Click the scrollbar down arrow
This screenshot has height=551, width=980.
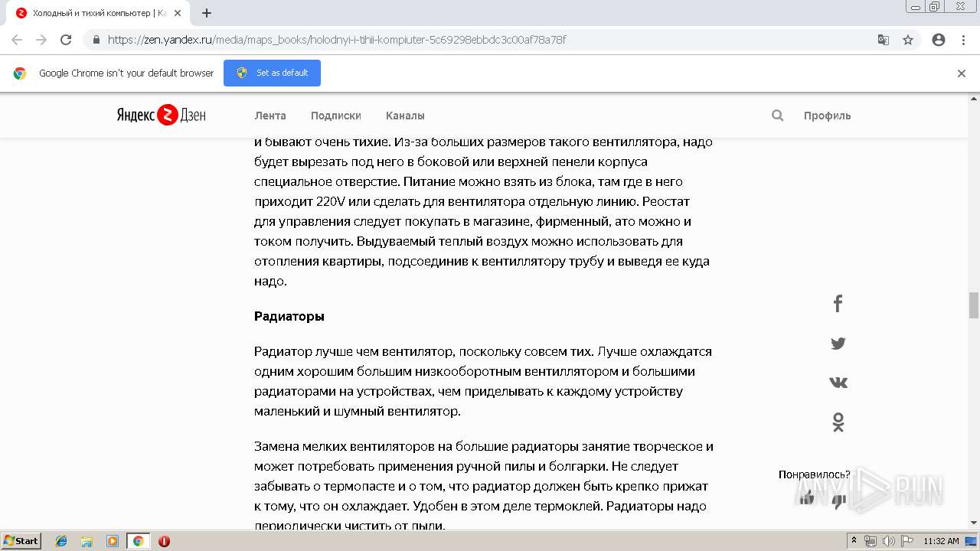coord(974,523)
